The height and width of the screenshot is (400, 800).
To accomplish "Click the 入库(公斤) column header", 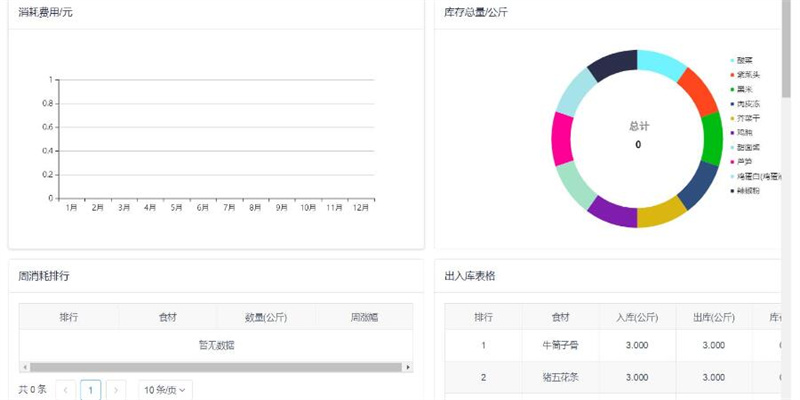I will 637,317.
